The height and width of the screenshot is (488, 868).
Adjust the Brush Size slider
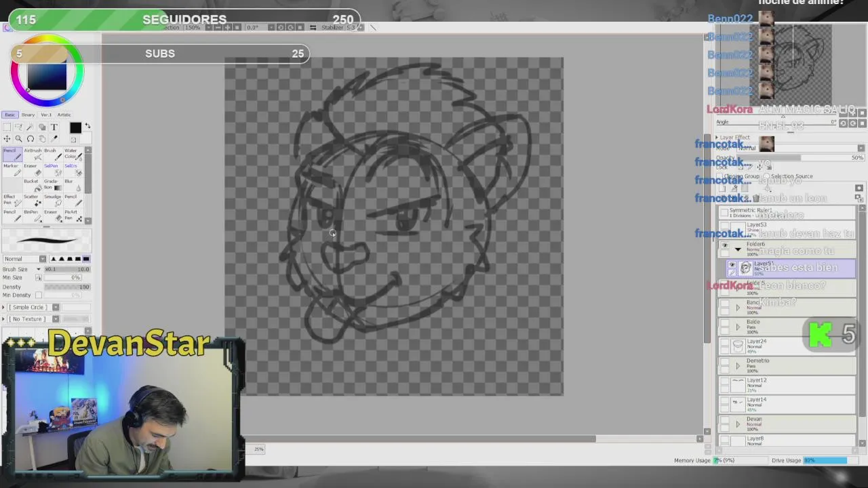point(67,269)
